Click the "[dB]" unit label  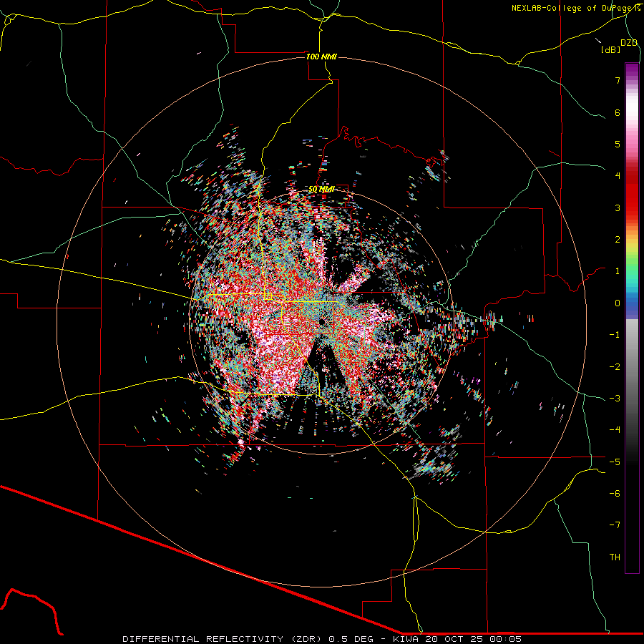(611, 50)
